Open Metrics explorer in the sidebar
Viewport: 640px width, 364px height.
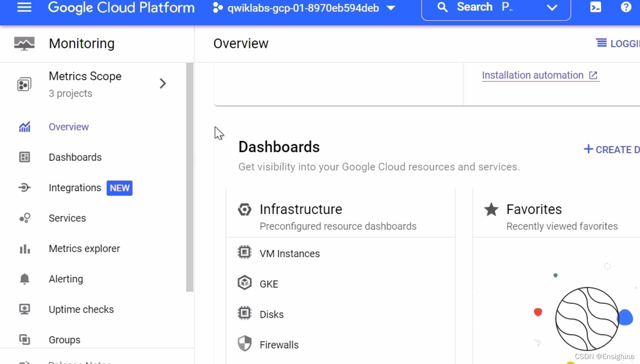[x=84, y=249]
